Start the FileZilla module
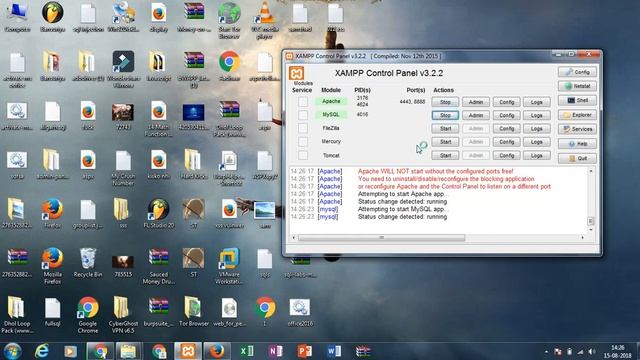 tap(445, 129)
